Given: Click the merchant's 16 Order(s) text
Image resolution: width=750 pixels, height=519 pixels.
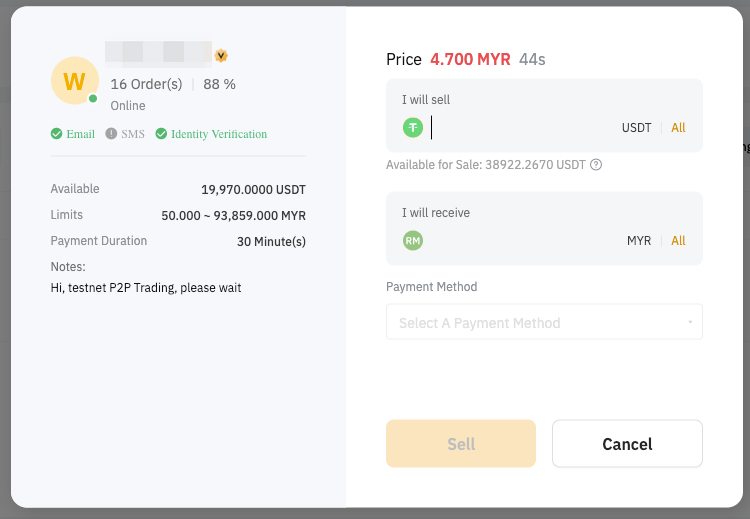Looking at the screenshot, I should click(146, 84).
